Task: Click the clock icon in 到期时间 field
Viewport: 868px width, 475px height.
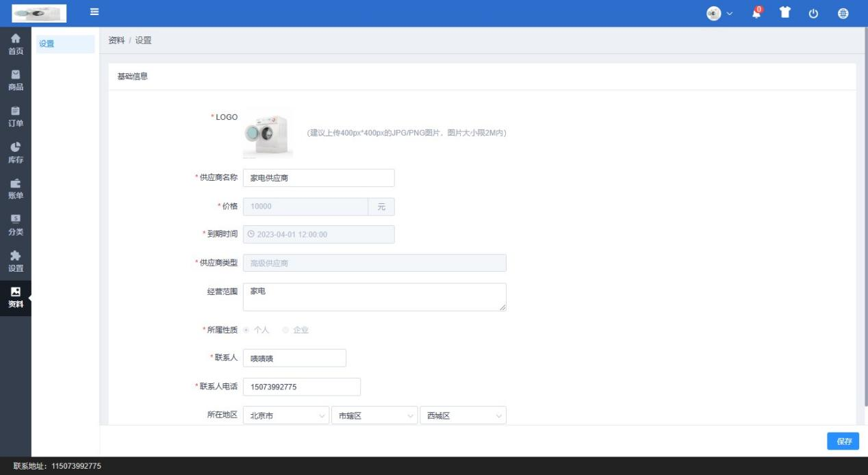Action: [x=251, y=234]
